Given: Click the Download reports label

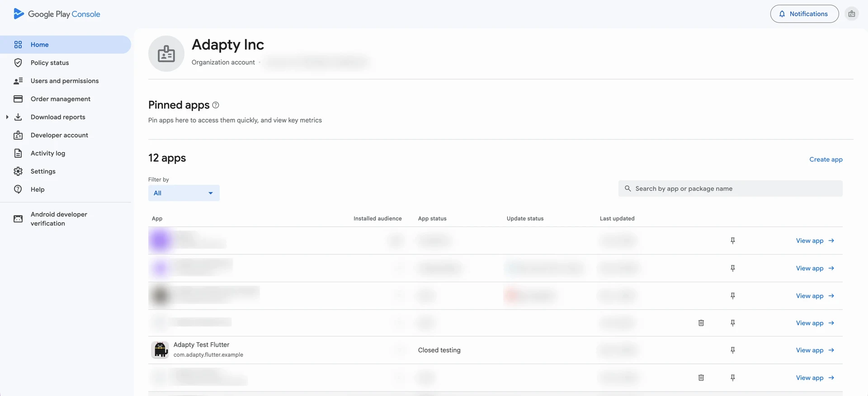Looking at the screenshot, I should (x=58, y=117).
